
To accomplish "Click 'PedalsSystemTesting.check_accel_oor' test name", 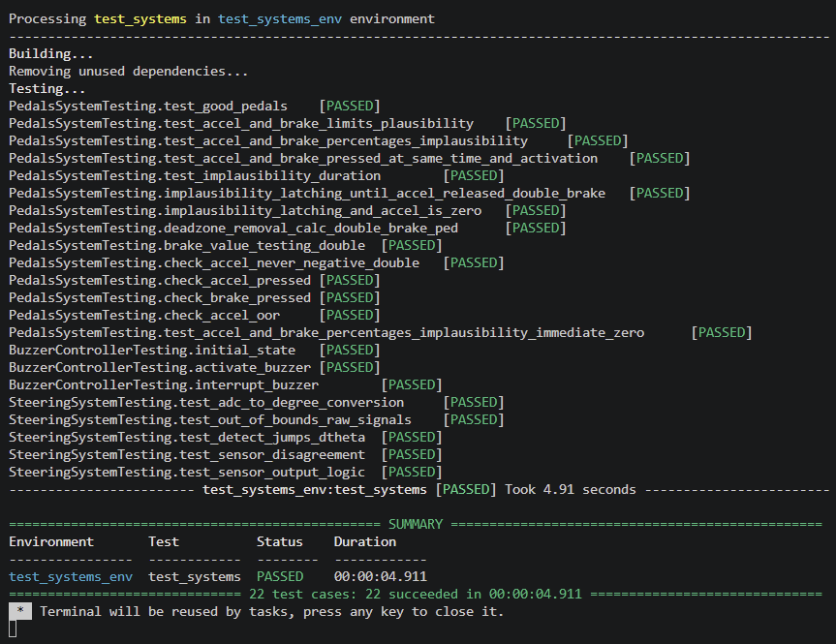I will pos(144,316).
